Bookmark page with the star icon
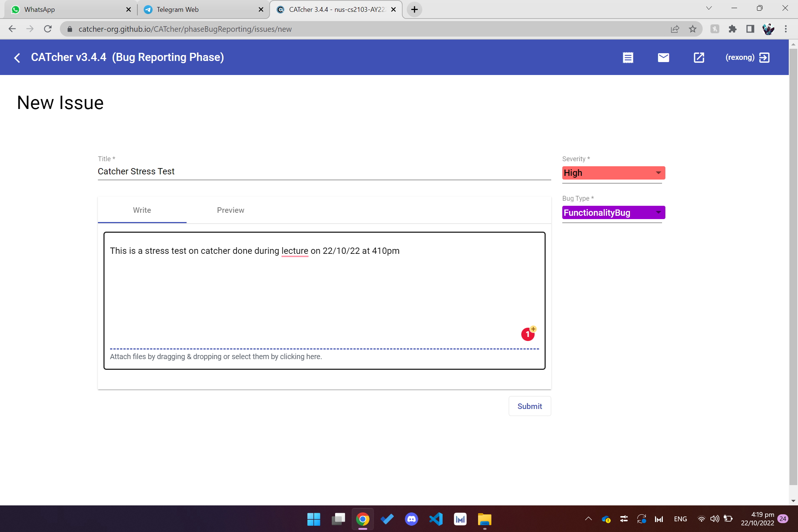 pyautogui.click(x=693, y=29)
